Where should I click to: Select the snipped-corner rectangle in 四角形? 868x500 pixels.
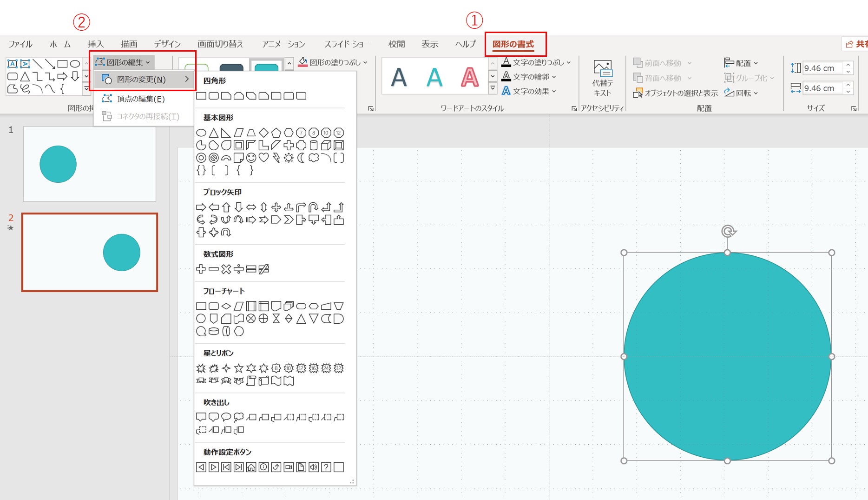[x=226, y=96]
